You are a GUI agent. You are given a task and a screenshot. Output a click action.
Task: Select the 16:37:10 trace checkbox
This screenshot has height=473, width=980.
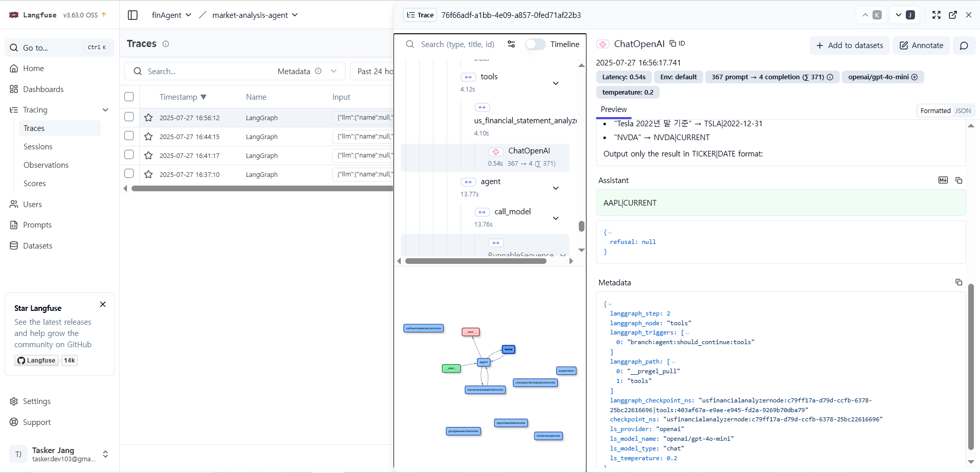coord(129,173)
